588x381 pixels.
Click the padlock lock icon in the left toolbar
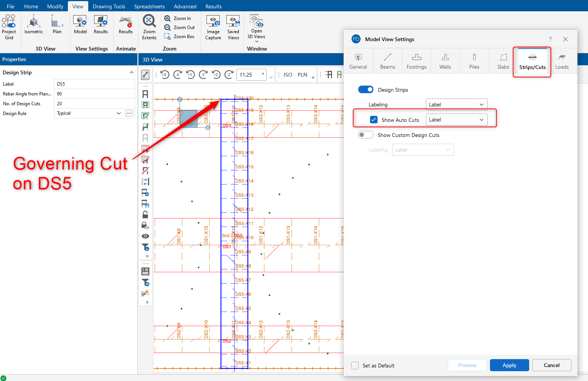[145, 214]
